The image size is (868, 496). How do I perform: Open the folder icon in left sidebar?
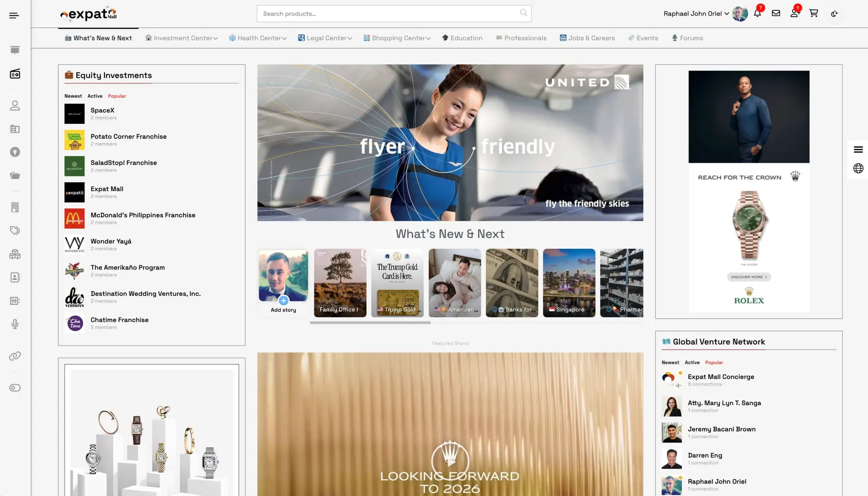coord(15,175)
